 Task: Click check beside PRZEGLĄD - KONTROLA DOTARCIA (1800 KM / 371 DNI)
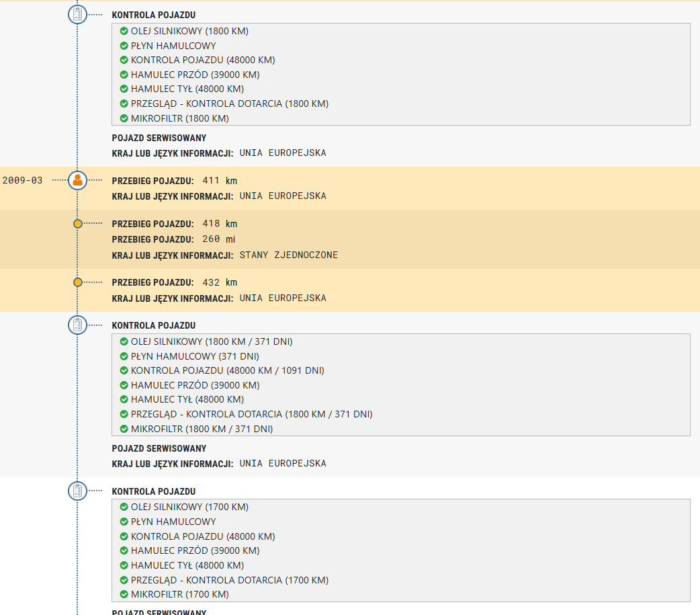124,414
